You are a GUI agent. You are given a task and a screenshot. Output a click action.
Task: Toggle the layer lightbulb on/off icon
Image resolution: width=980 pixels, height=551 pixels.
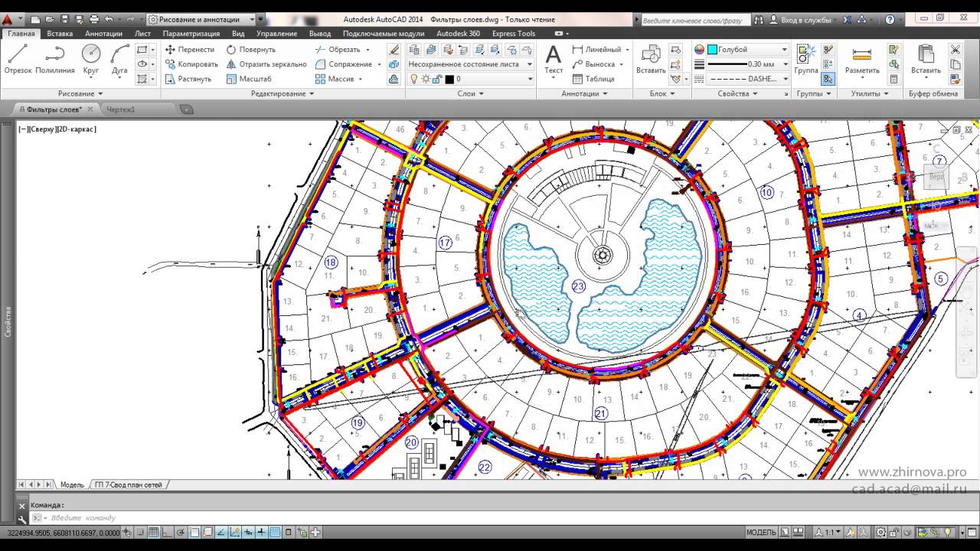coord(414,79)
